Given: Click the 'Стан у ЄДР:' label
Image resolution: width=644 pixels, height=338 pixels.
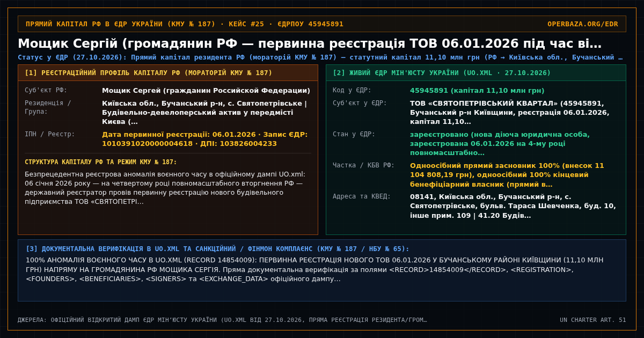Looking at the screenshot, I should [354, 134].
